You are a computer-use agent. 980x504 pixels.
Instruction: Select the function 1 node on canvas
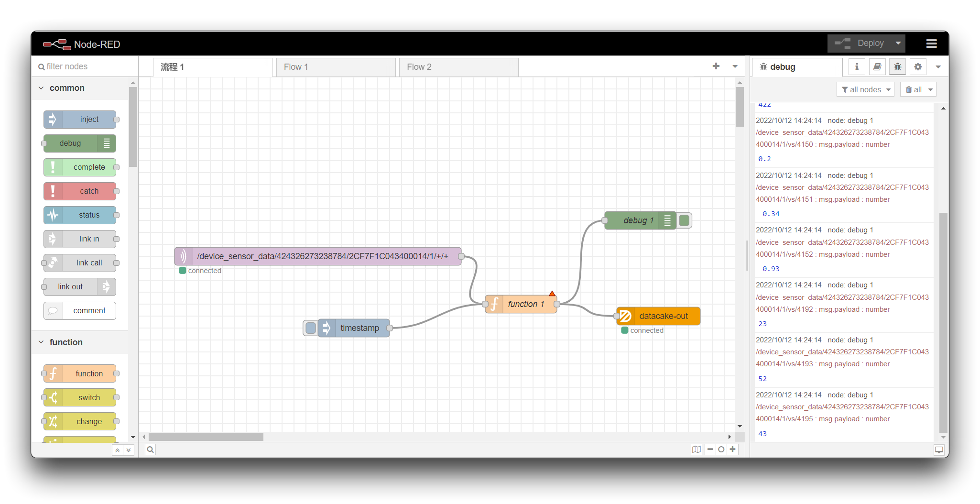click(x=521, y=304)
